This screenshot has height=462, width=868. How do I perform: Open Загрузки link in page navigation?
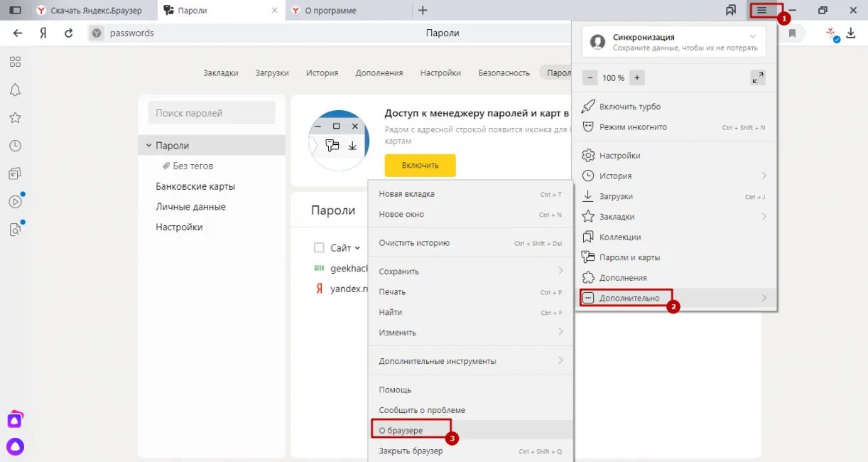[272, 72]
